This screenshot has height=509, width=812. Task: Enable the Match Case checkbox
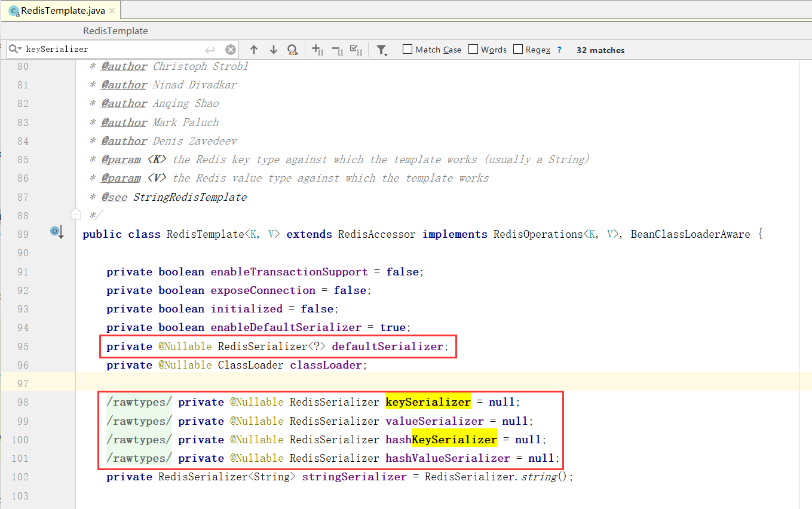click(407, 50)
